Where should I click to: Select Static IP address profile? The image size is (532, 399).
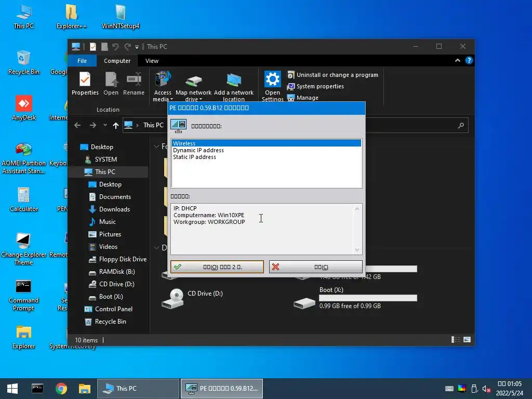tap(267, 157)
